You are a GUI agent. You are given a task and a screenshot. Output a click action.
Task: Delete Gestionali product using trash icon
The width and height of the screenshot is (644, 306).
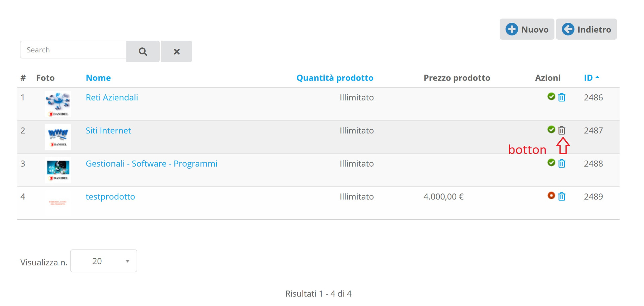point(562,164)
